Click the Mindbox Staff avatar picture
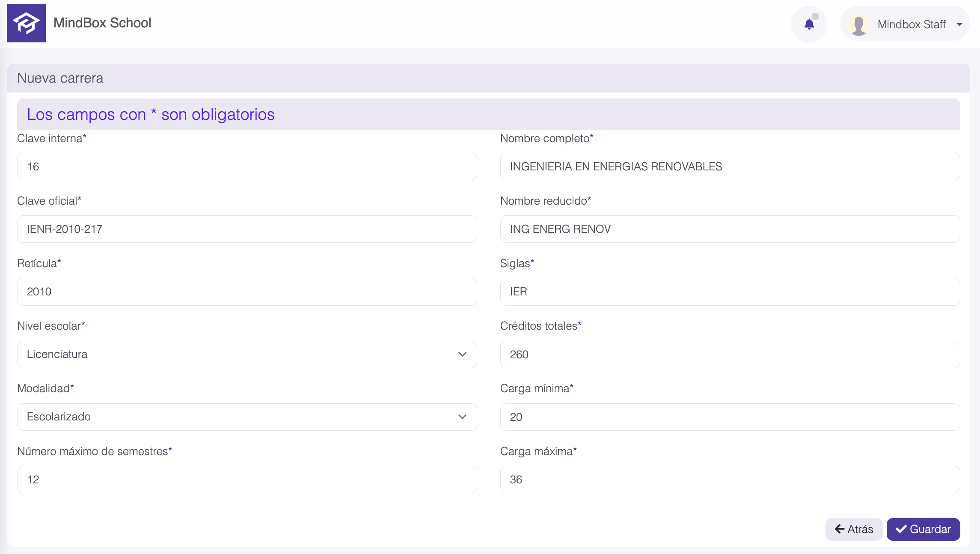The image size is (980, 554). click(858, 25)
